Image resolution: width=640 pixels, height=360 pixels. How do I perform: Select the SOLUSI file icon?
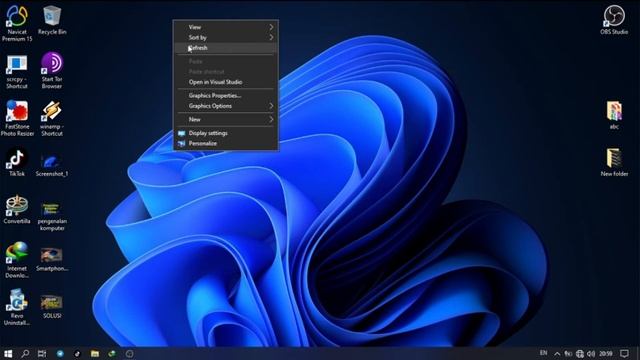52,307
